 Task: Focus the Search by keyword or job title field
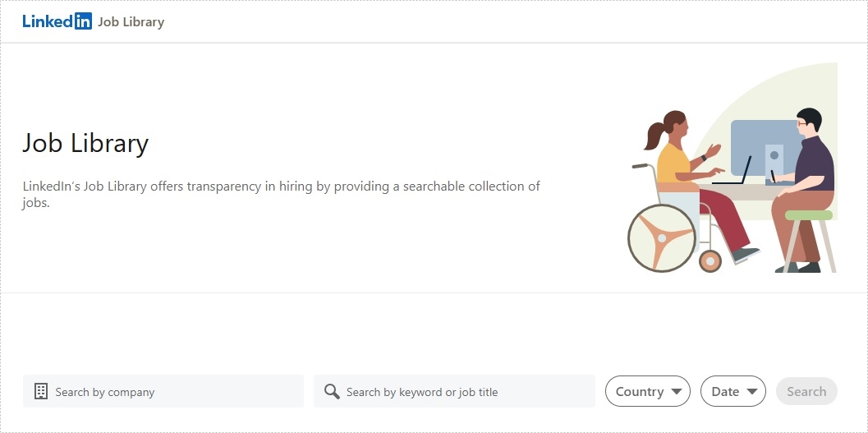454,391
